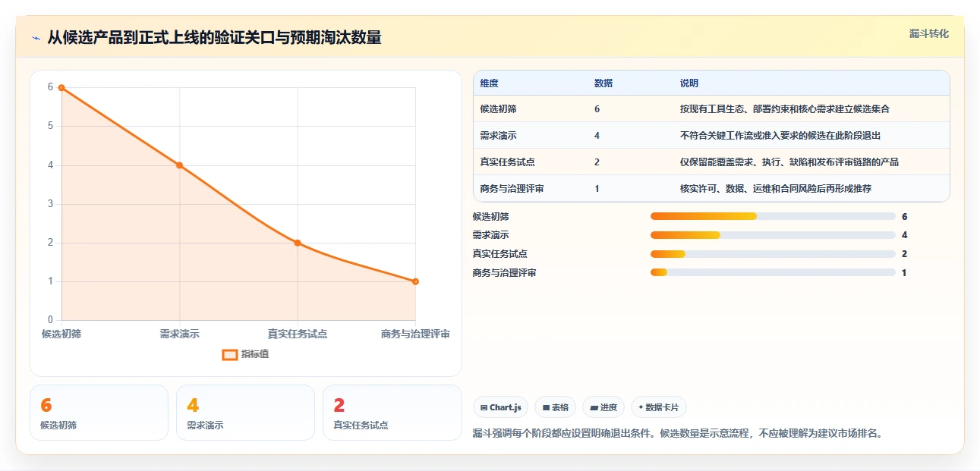Click the chart data point at 商务与治理评审

click(415, 281)
